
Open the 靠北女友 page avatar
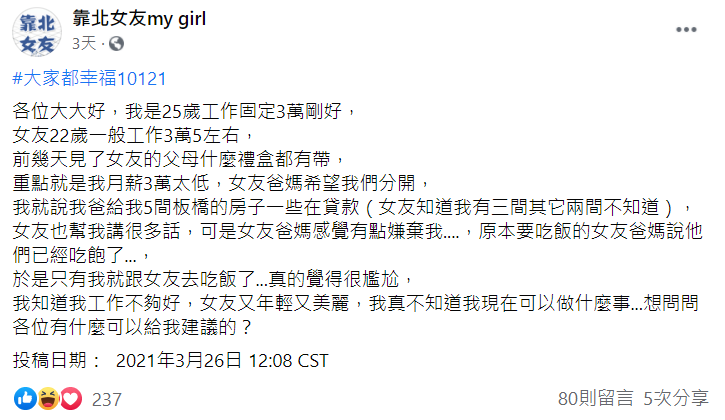pos(37,32)
